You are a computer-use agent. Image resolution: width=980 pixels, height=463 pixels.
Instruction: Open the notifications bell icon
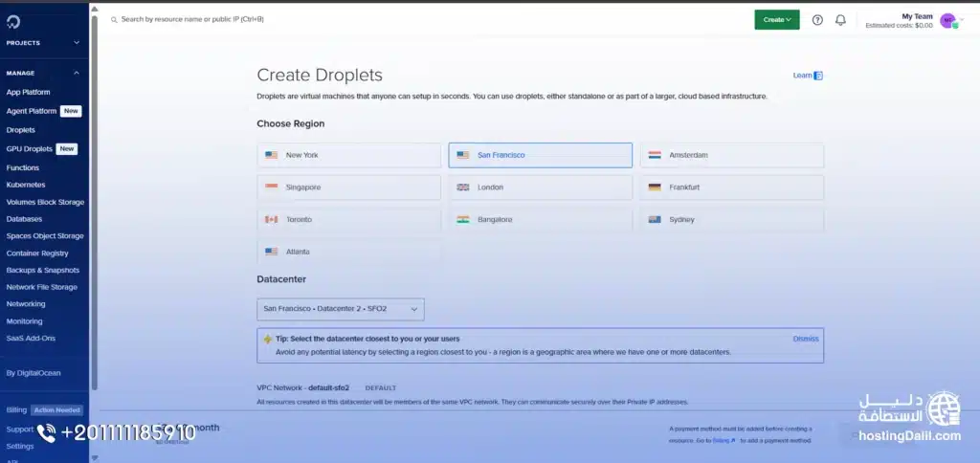840,20
